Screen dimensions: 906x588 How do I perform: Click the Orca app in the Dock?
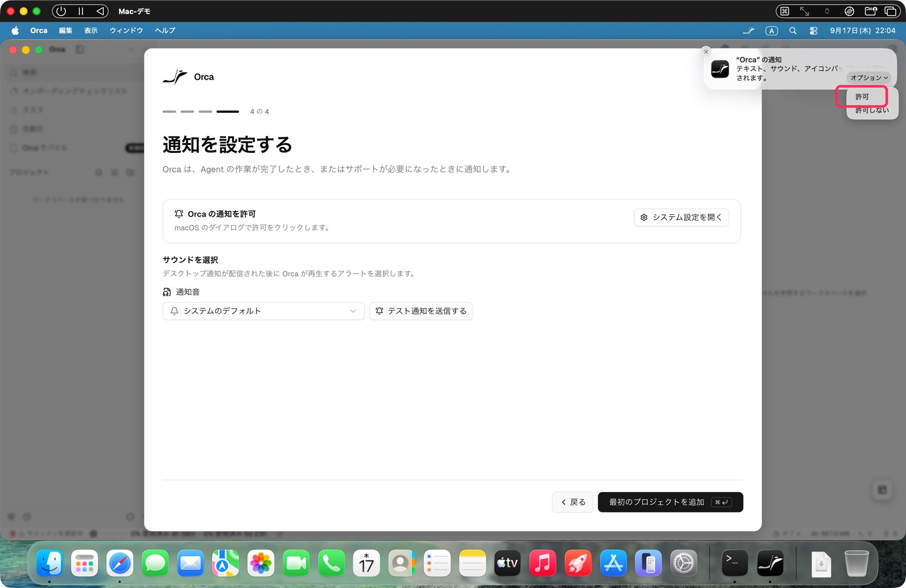tap(770, 563)
